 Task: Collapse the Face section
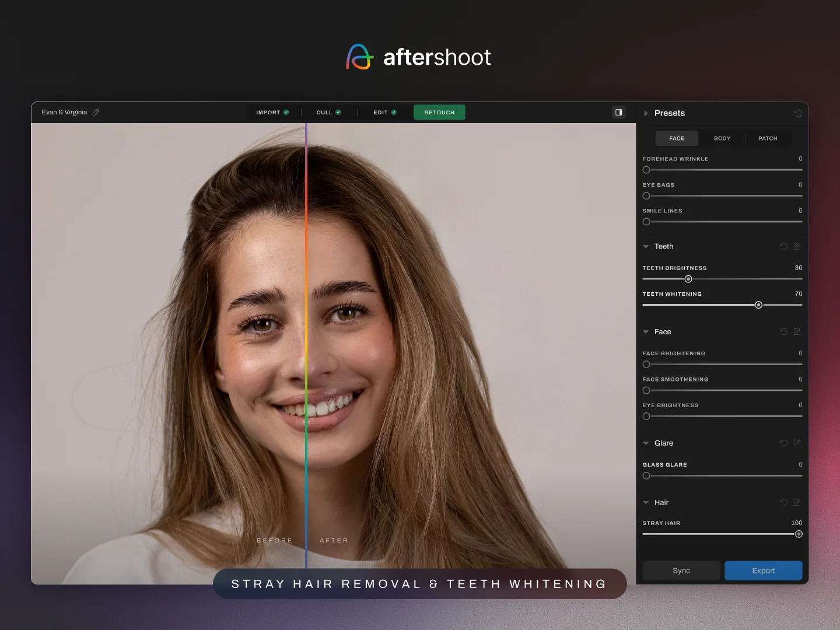pos(646,331)
